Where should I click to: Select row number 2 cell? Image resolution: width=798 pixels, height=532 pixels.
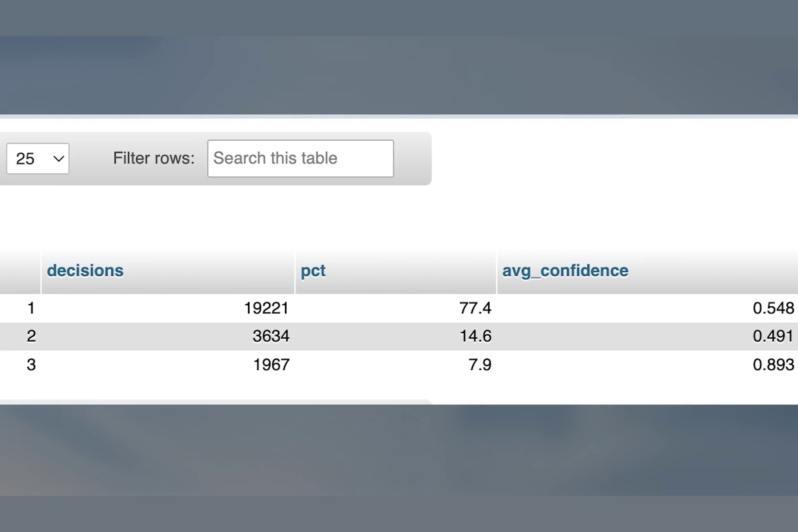(x=31, y=336)
